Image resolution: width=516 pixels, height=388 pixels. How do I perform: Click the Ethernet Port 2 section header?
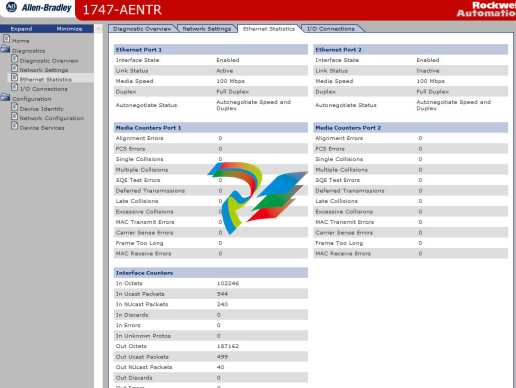[x=410, y=50]
